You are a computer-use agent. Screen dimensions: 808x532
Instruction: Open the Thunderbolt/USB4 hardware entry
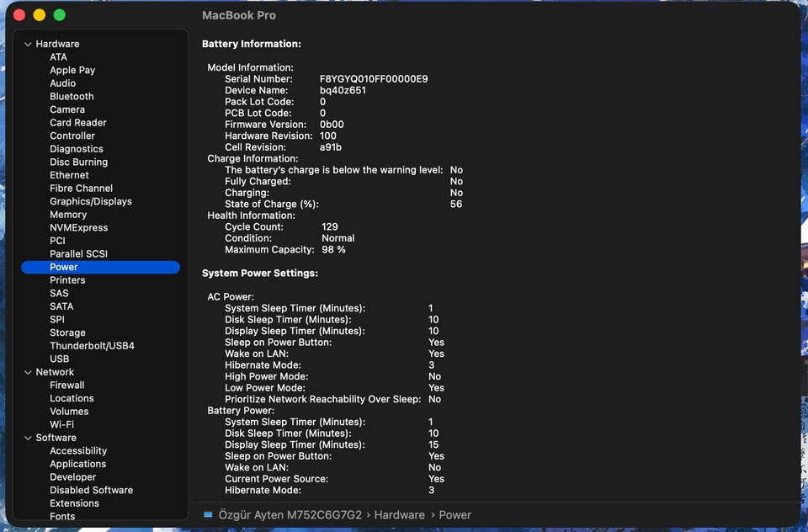pos(92,346)
